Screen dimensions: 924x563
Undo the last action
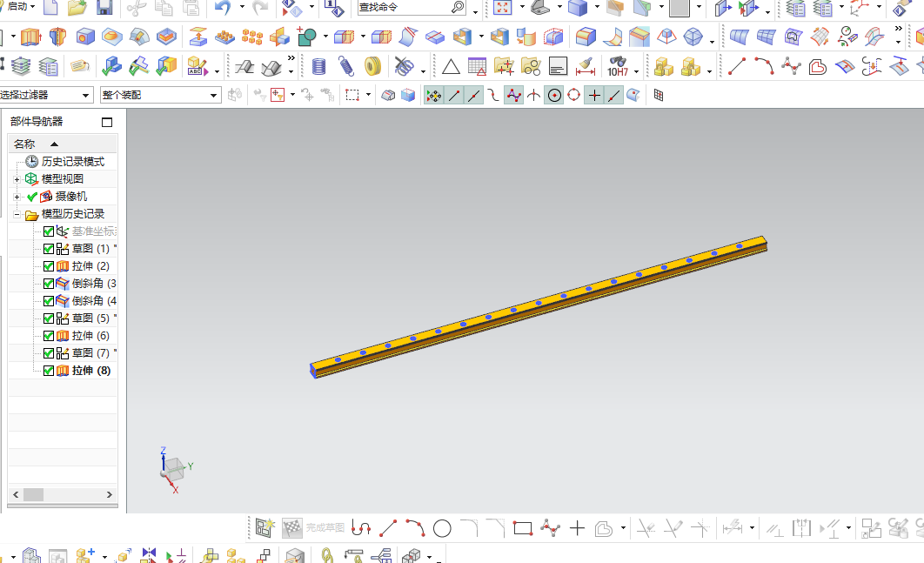click(223, 7)
